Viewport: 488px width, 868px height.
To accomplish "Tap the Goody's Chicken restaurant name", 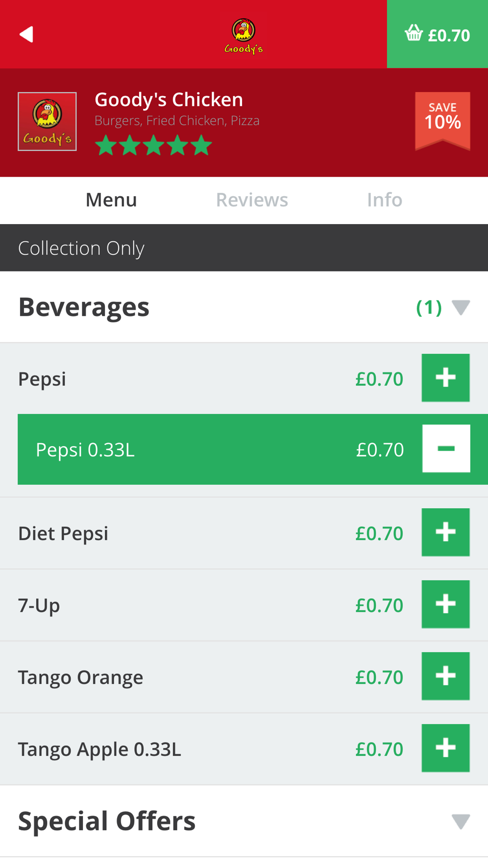I will (169, 100).
